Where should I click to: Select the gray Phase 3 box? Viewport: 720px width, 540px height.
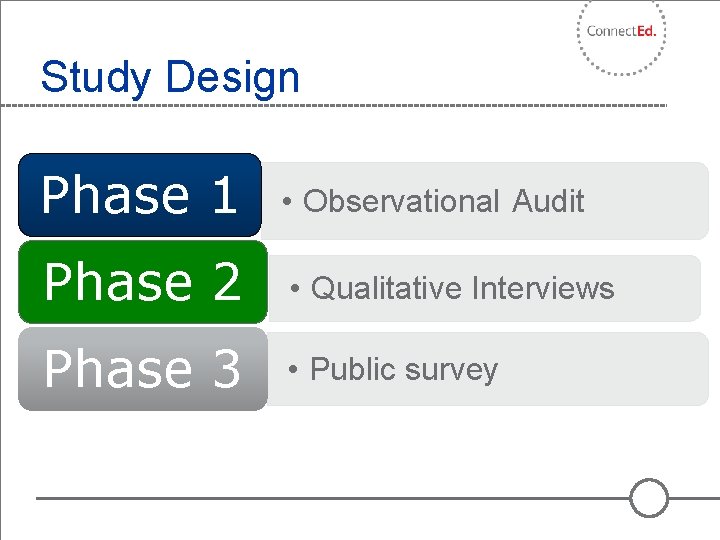(142, 369)
